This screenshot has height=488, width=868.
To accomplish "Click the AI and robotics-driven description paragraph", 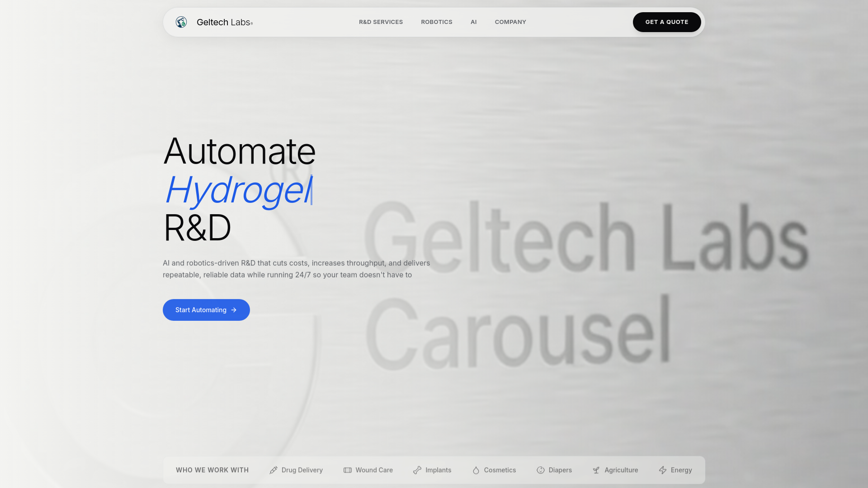I will tap(297, 269).
